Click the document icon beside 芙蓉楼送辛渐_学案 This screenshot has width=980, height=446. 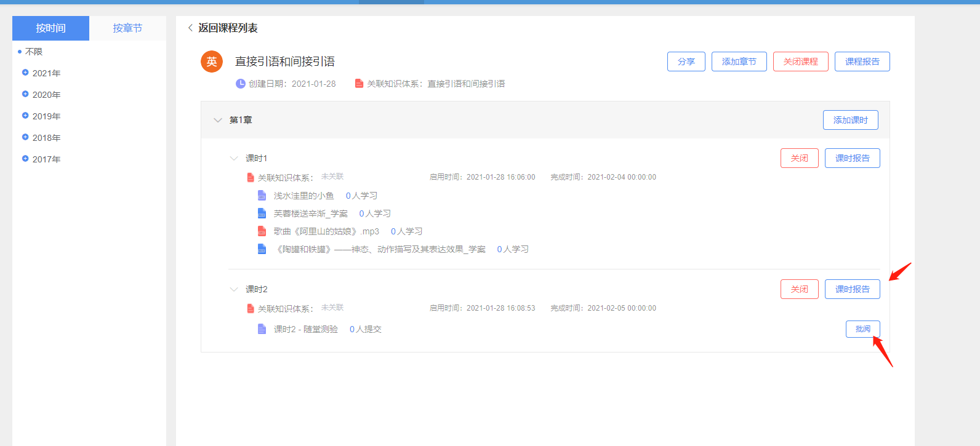tap(262, 213)
